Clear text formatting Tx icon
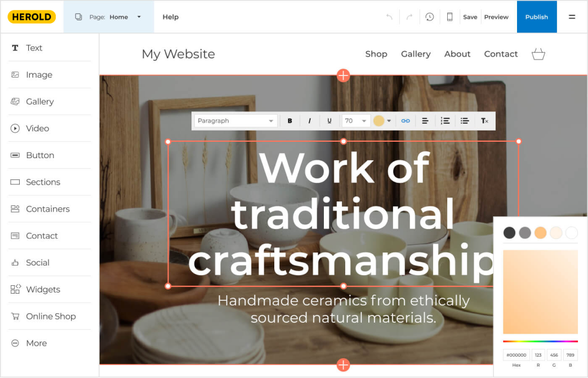The height and width of the screenshot is (378, 588). click(484, 120)
